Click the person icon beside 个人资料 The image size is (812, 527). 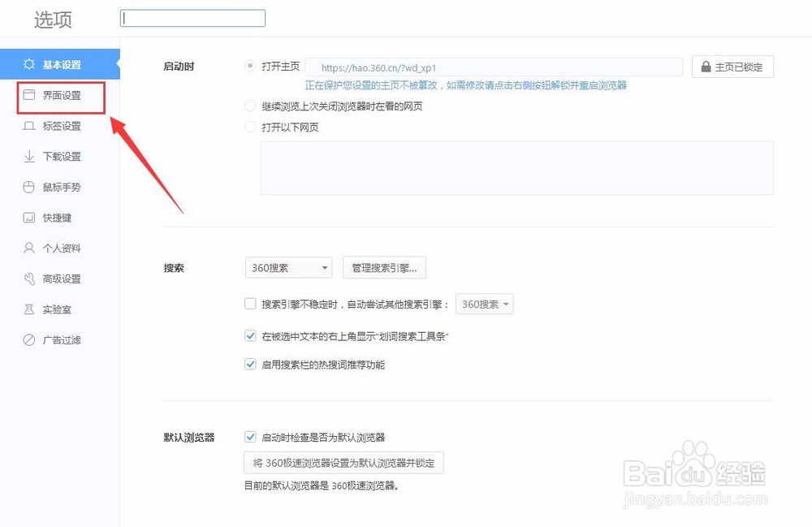click(x=29, y=248)
